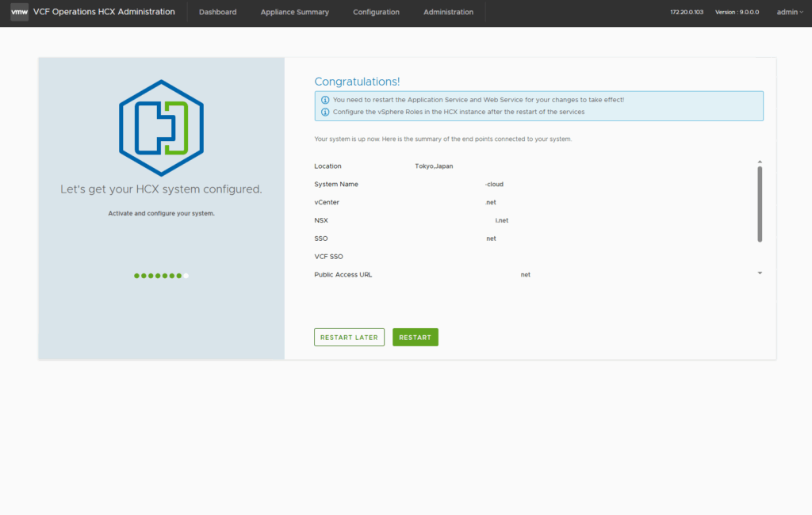This screenshot has height=515, width=812.
Task: Open the admin user dropdown
Action: pos(789,12)
